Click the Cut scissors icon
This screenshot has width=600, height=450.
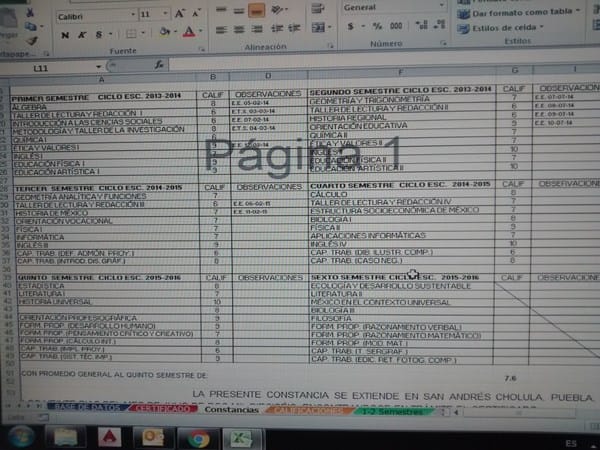30,12
